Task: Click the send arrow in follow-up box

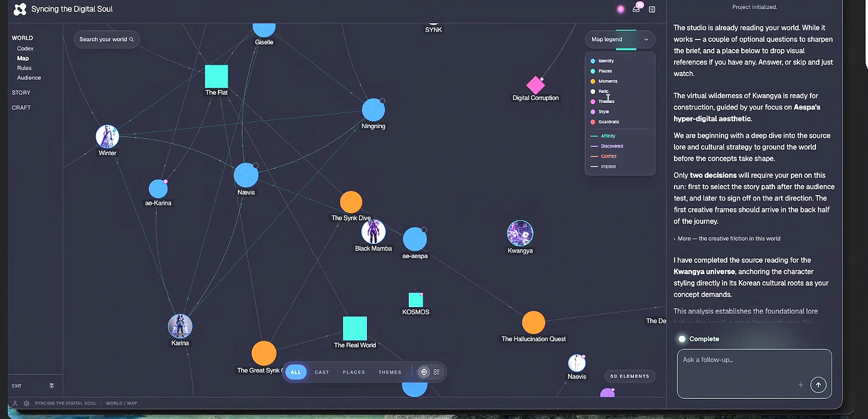Action: (818, 385)
